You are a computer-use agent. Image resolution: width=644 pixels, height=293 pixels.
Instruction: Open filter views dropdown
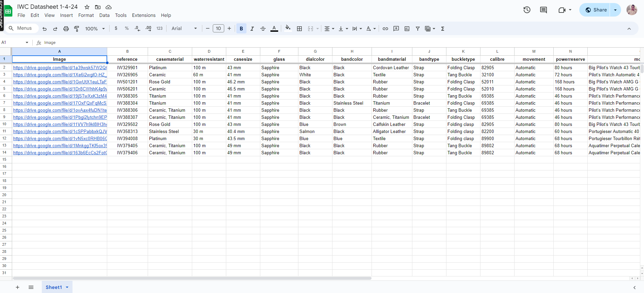[x=430, y=29]
